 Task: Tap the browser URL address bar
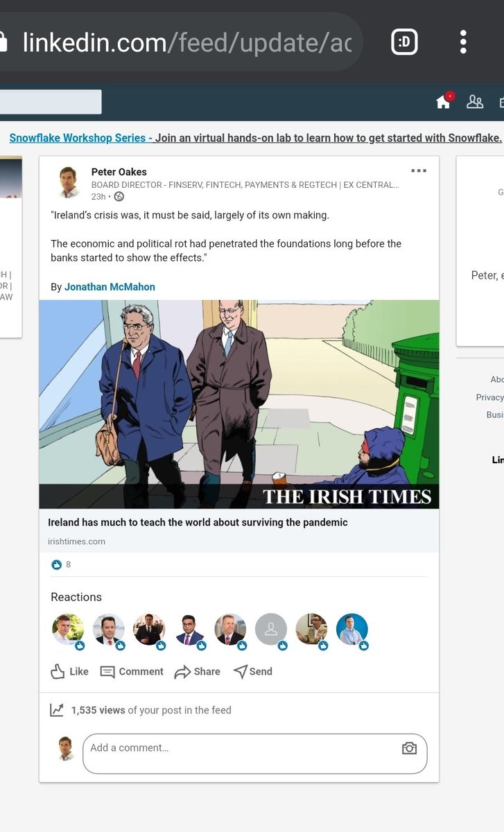[180, 42]
